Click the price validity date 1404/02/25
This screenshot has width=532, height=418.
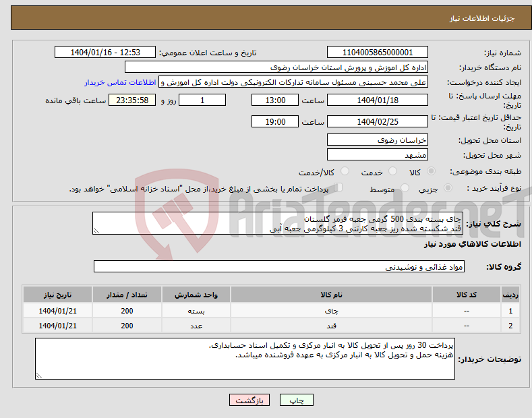point(378,121)
